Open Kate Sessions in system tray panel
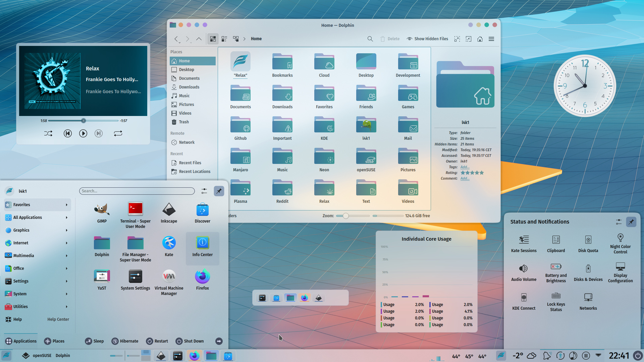 tap(524, 244)
